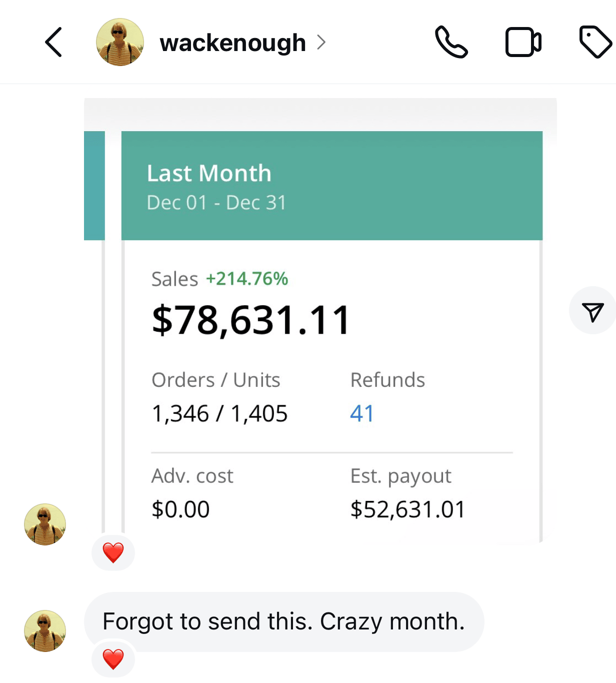Open the tag label icon

(595, 42)
